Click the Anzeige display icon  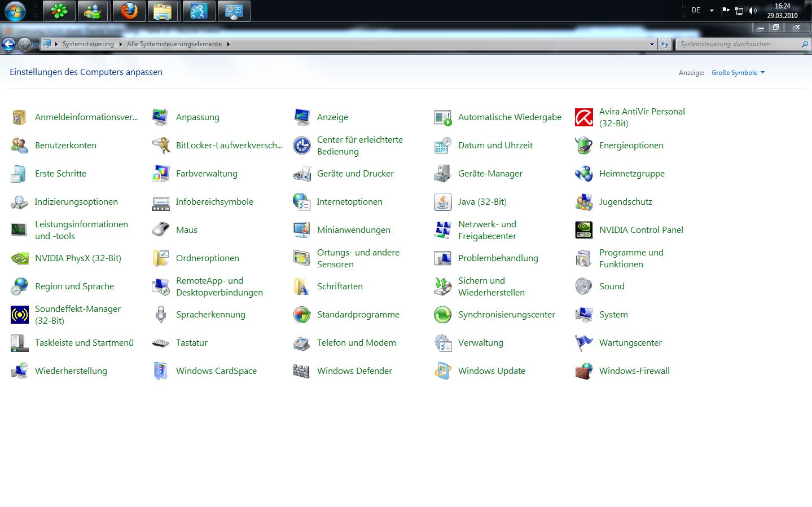point(301,117)
